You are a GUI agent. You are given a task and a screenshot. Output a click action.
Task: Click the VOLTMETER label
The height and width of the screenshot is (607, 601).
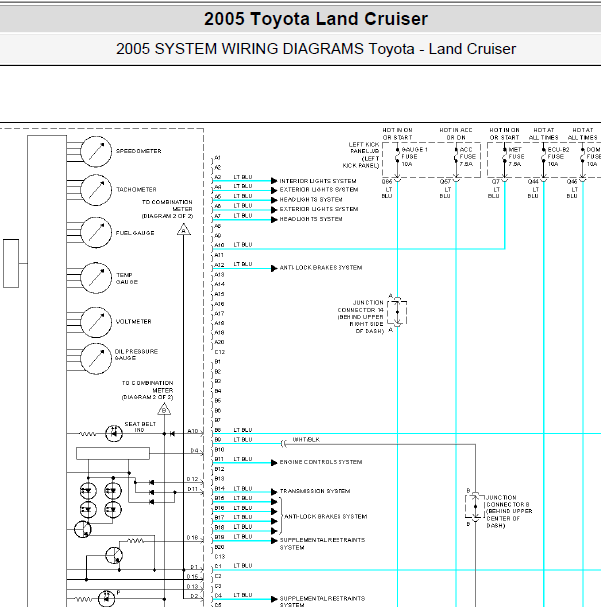[x=134, y=322]
